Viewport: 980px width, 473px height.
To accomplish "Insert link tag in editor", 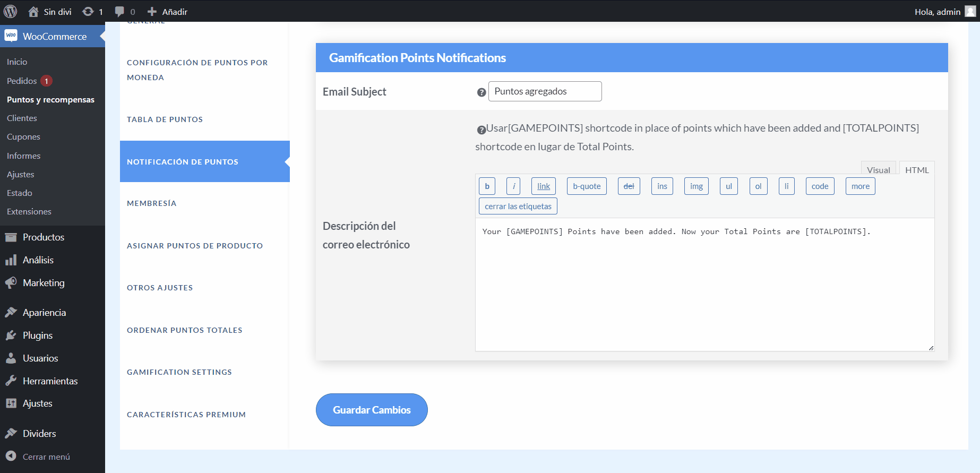I will pos(543,186).
